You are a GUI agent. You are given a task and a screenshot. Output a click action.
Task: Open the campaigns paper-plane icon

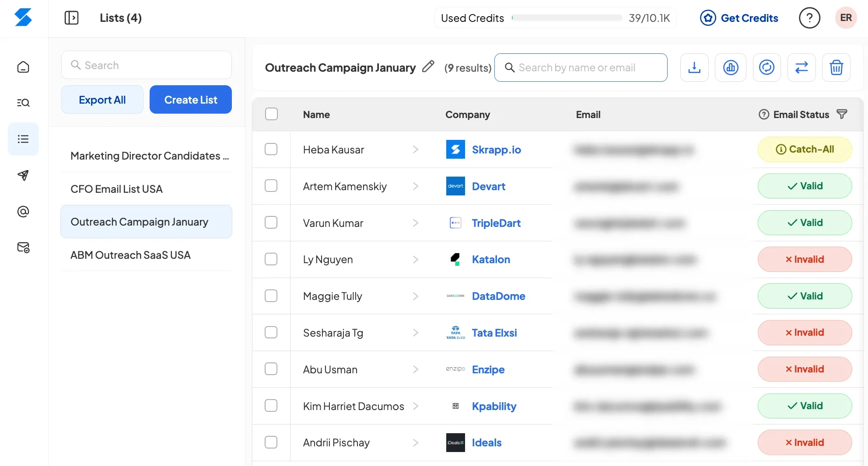coord(23,175)
